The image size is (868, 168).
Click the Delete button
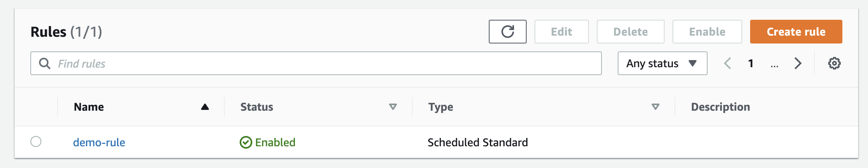point(630,32)
